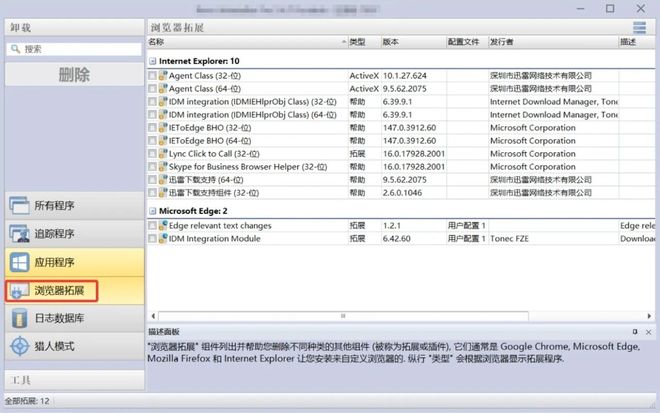Viewport: 660px width, 413px height.
Task: Sort by the 描述 column header
Action: point(637,42)
